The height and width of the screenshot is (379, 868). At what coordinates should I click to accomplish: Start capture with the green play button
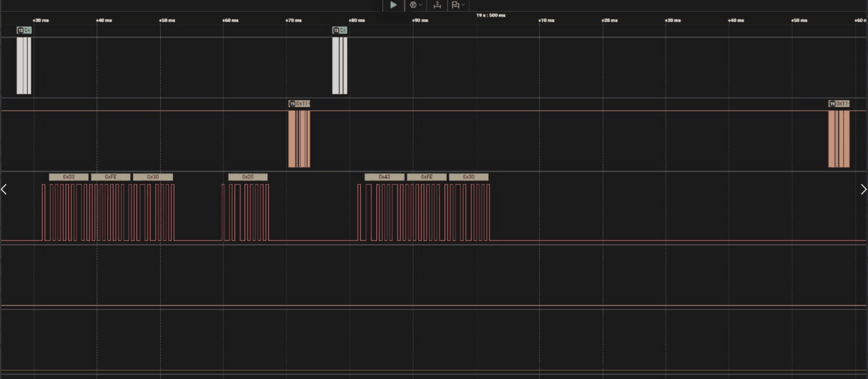point(393,5)
